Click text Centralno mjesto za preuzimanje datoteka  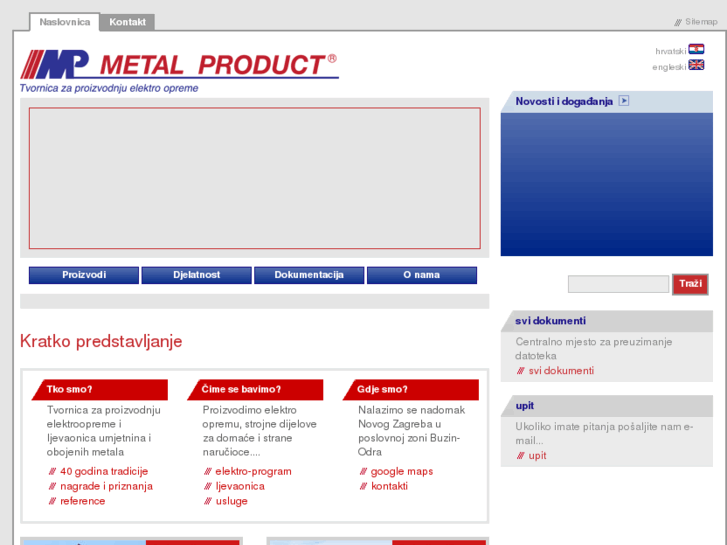click(x=593, y=349)
